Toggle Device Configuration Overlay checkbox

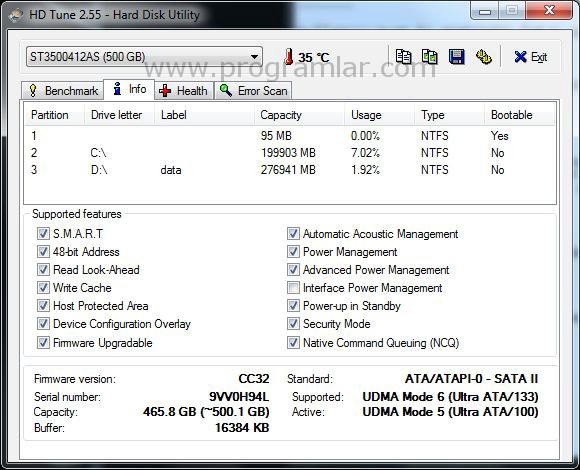pos(43,324)
